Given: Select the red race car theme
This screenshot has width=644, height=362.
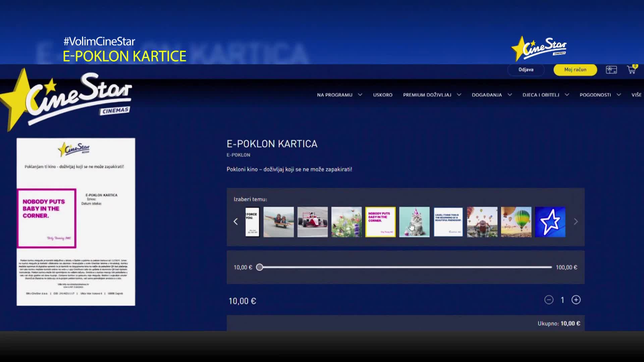Looking at the screenshot, I should (x=313, y=222).
